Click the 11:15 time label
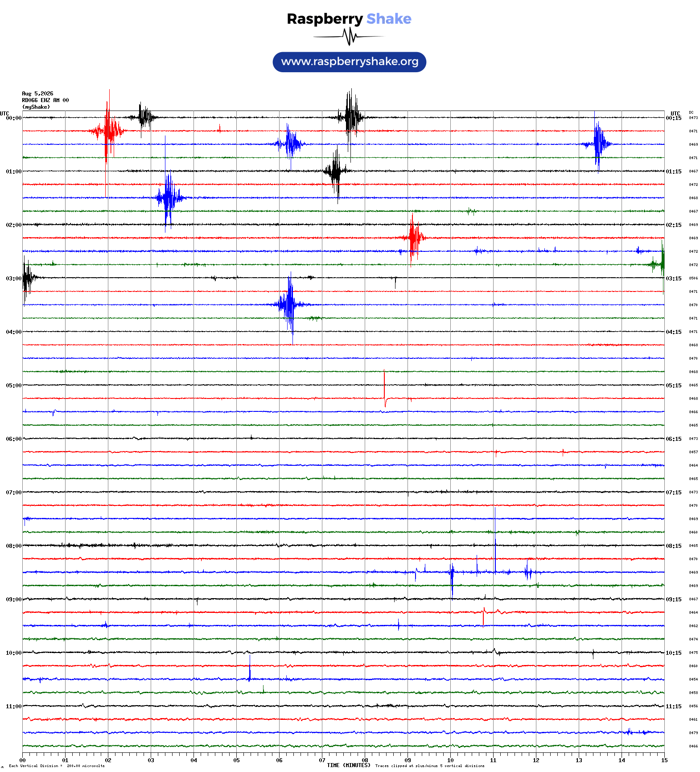The image size is (700, 772). (674, 706)
